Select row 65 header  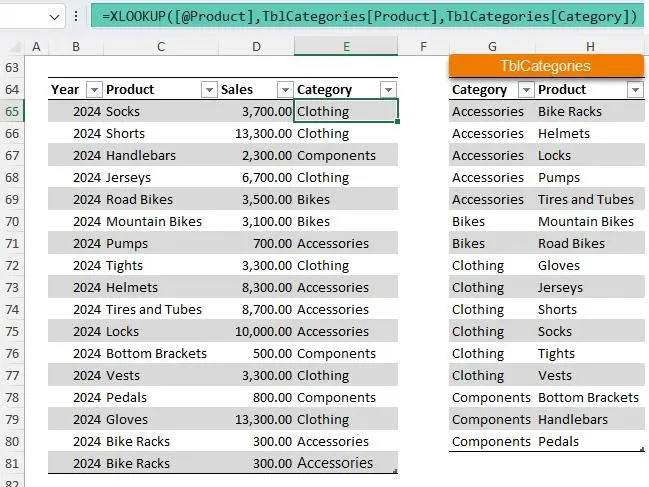point(12,111)
